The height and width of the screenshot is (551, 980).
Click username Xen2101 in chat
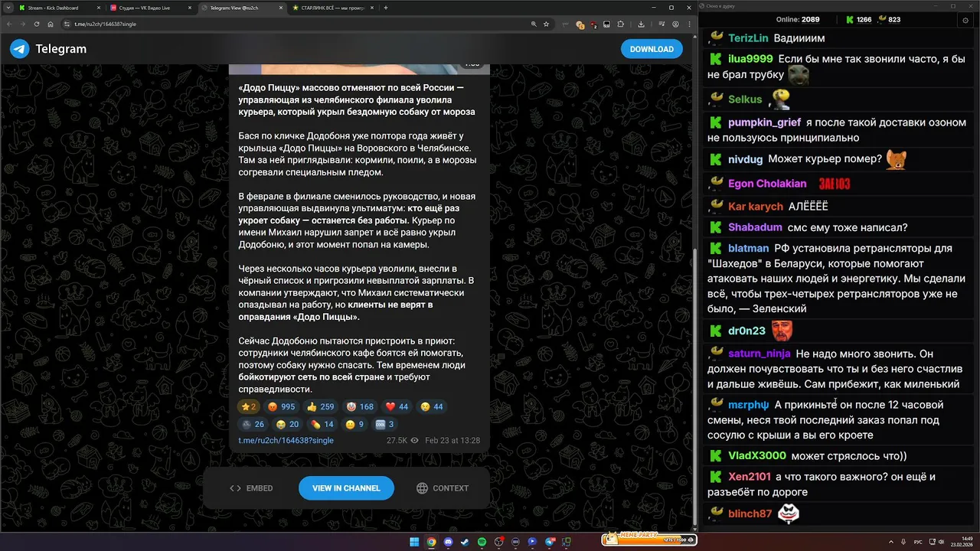point(750,477)
